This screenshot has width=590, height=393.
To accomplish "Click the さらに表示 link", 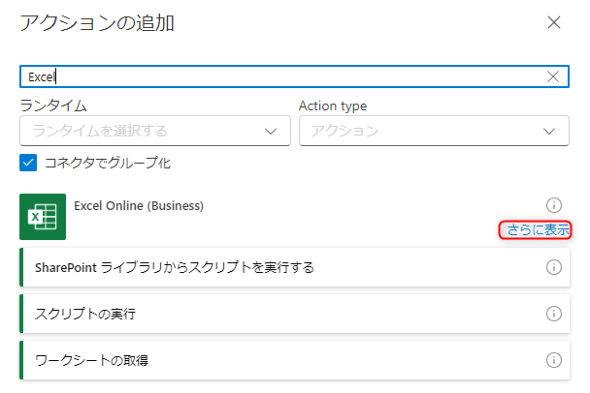I will pos(537,230).
